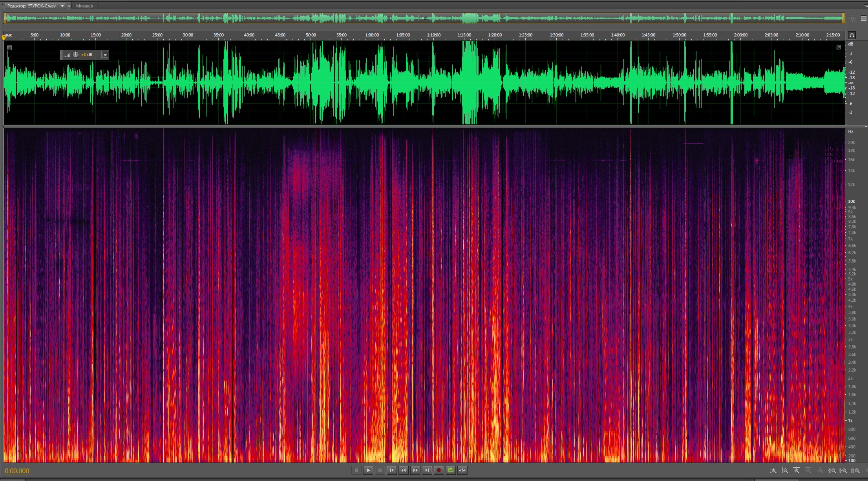Click 1:30:00 on the time ruler
The image size is (868, 481).
point(556,35)
